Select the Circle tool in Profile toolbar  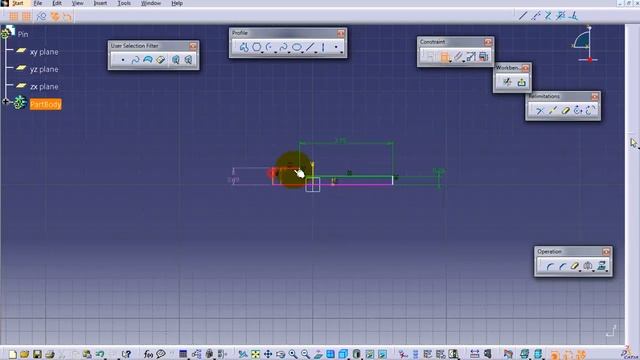click(x=256, y=47)
